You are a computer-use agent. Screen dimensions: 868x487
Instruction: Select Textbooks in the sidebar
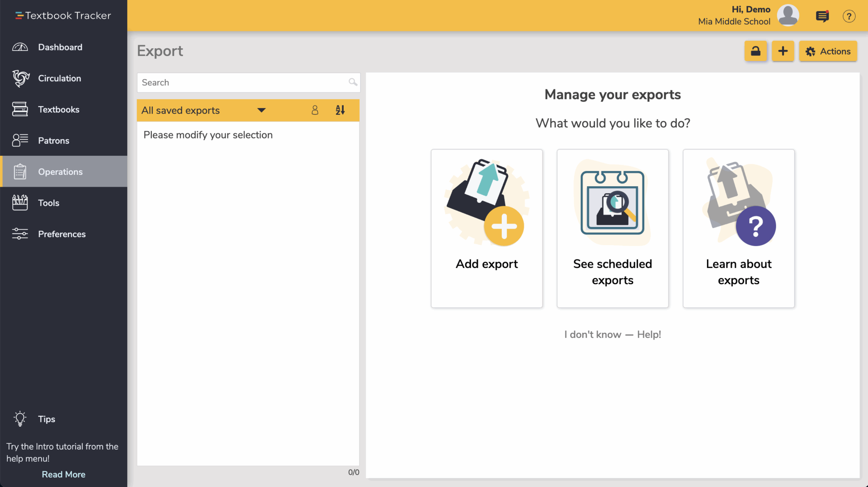58,109
